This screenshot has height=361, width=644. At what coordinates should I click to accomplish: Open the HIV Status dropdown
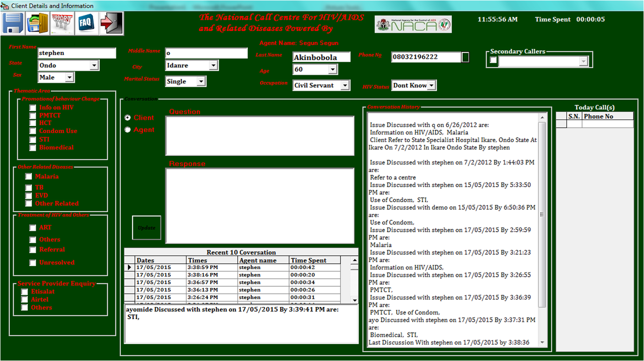click(x=431, y=86)
